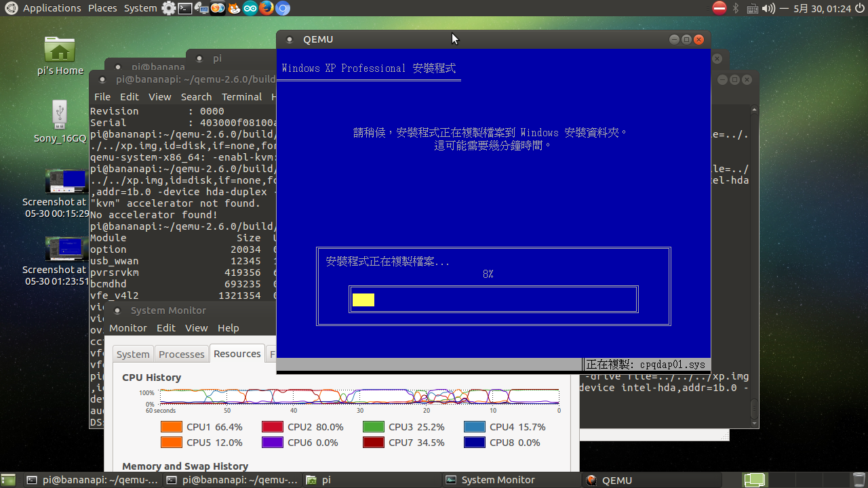Switch to the pi file manager taskbar entry

(x=372, y=480)
